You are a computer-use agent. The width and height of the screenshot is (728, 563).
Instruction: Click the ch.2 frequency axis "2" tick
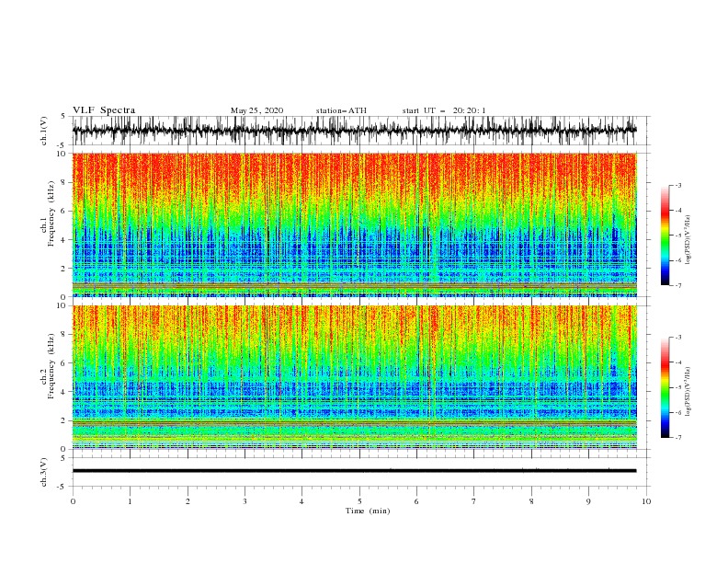[63, 420]
